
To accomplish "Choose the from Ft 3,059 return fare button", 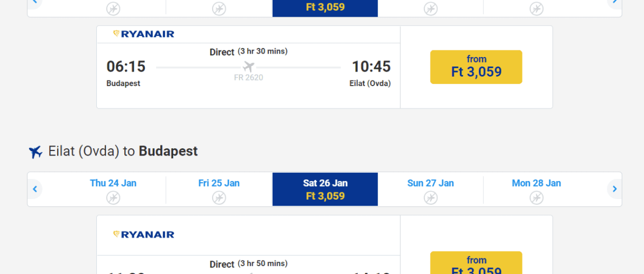I will point(476,262).
